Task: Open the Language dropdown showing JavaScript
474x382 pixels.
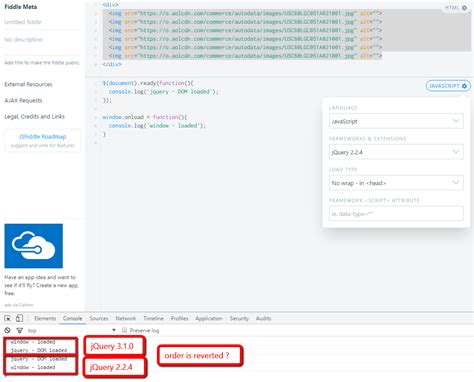Action: coord(396,121)
